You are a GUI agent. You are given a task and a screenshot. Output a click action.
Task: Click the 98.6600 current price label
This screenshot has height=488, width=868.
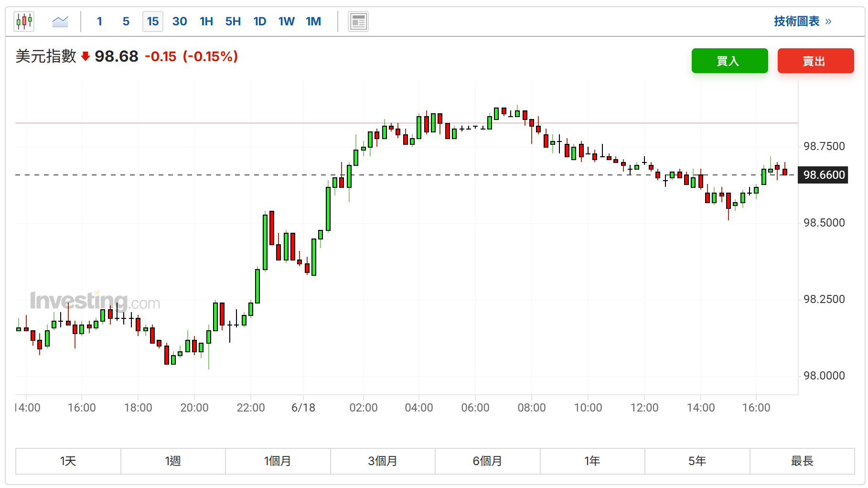click(824, 175)
